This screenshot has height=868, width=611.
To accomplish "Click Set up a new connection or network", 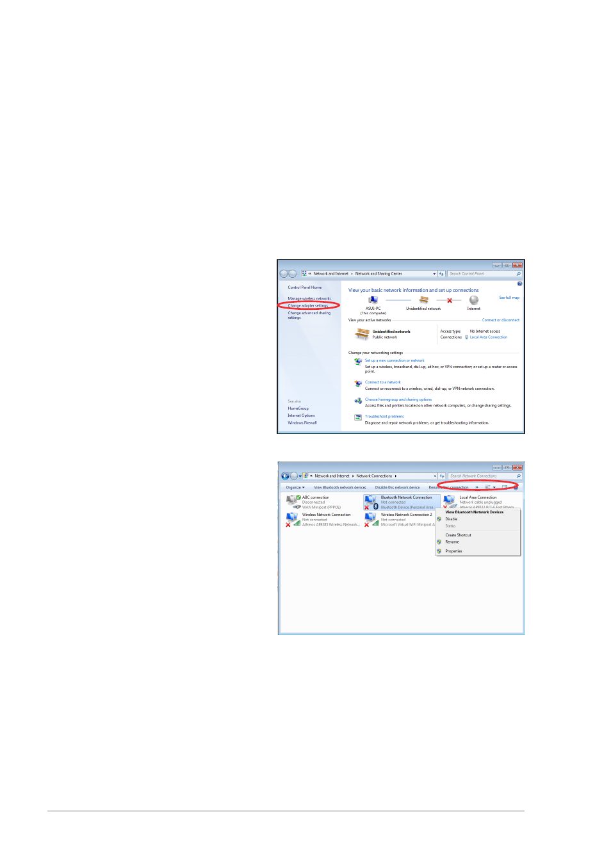I will (395, 360).
